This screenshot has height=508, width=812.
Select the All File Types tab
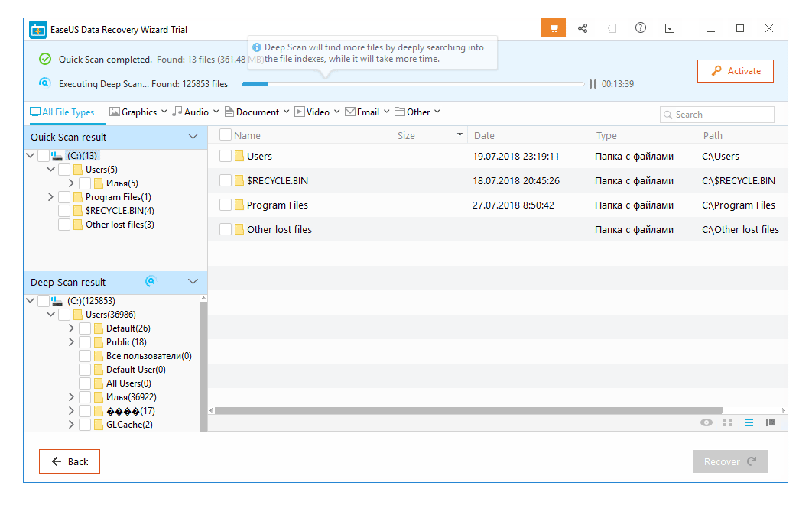point(62,112)
